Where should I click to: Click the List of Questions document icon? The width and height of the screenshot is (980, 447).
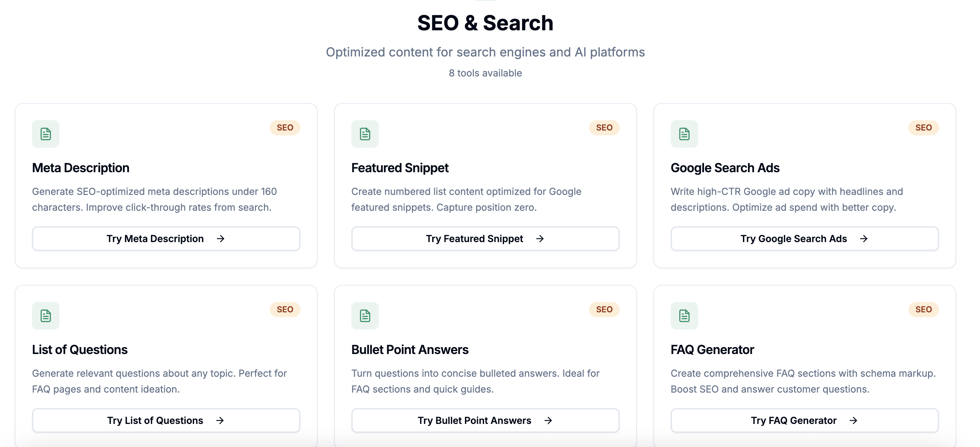coord(46,316)
